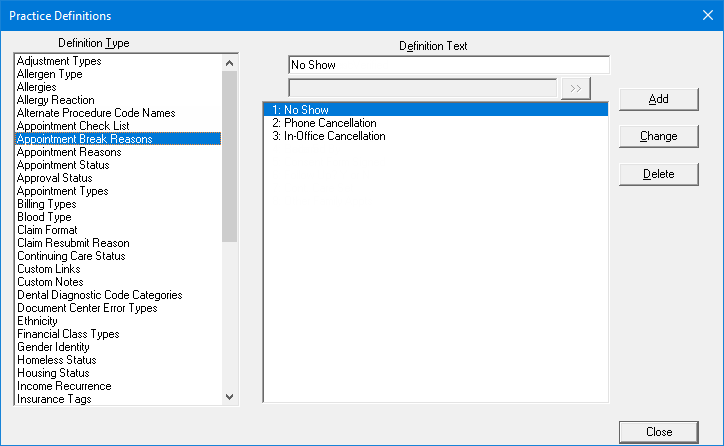Select Adjustment Types in the list
The height and width of the screenshot is (446, 724).
click(118, 61)
